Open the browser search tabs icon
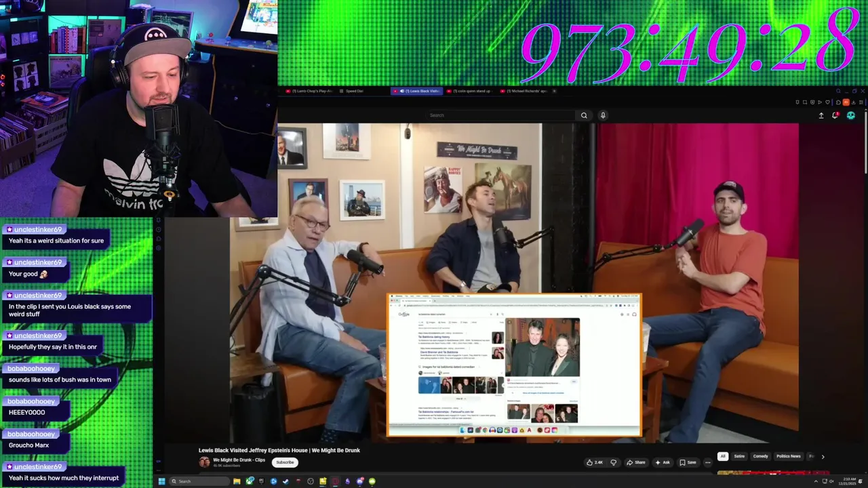Viewport: 868px width, 488px height. (838, 91)
